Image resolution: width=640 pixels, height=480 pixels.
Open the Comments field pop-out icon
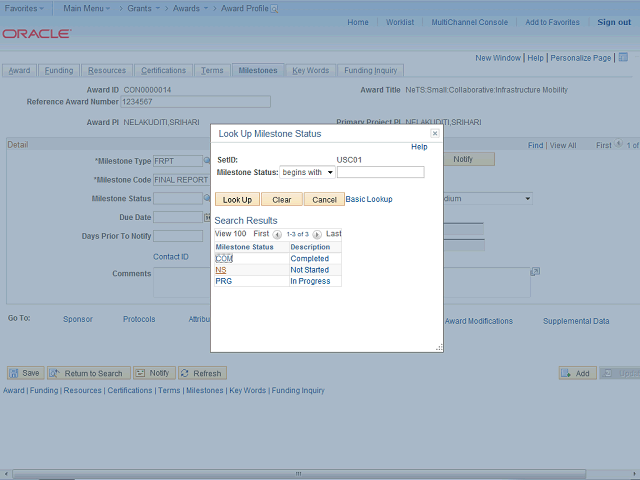[535, 271]
